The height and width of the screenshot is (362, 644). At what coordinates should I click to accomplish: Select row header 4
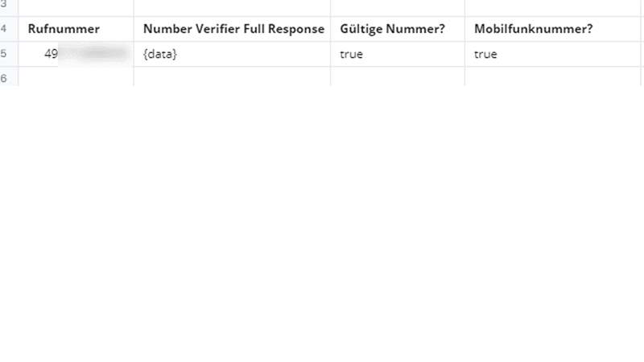click(x=6, y=29)
